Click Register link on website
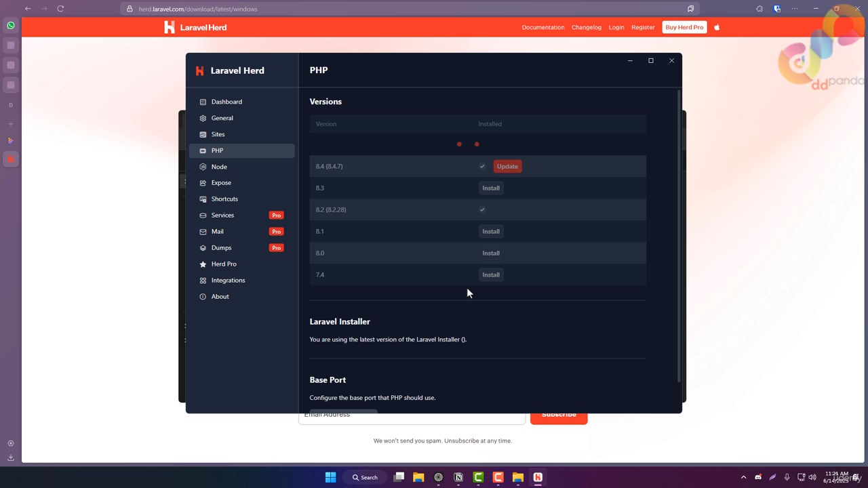This screenshot has width=868, height=488. 643,28
